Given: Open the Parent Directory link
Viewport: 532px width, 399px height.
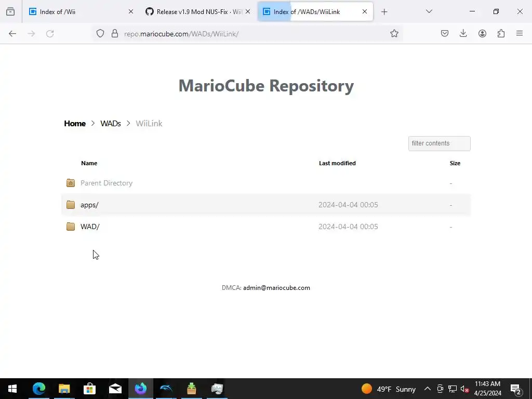Looking at the screenshot, I should [x=107, y=183].
